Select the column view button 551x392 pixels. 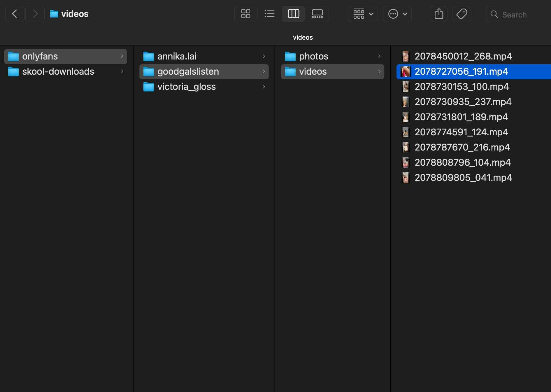click(x=293, y=14)
